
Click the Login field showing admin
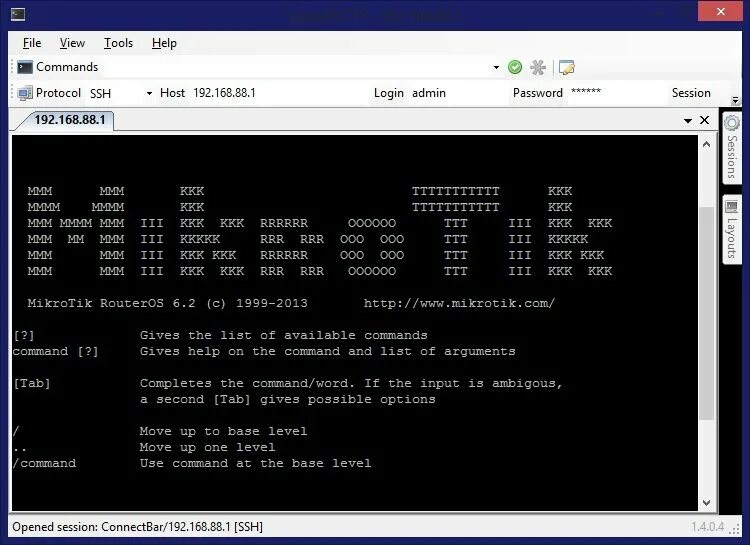[457, 93]
